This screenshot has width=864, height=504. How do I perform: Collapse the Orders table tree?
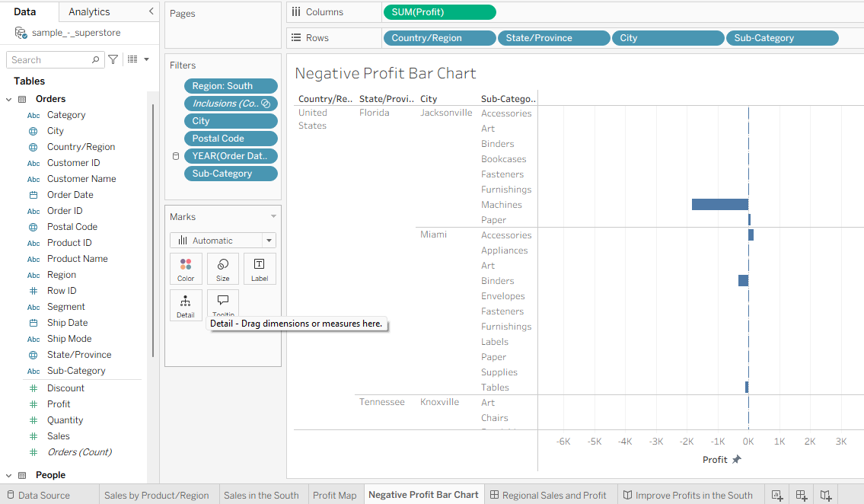click(x=9, y=100)
